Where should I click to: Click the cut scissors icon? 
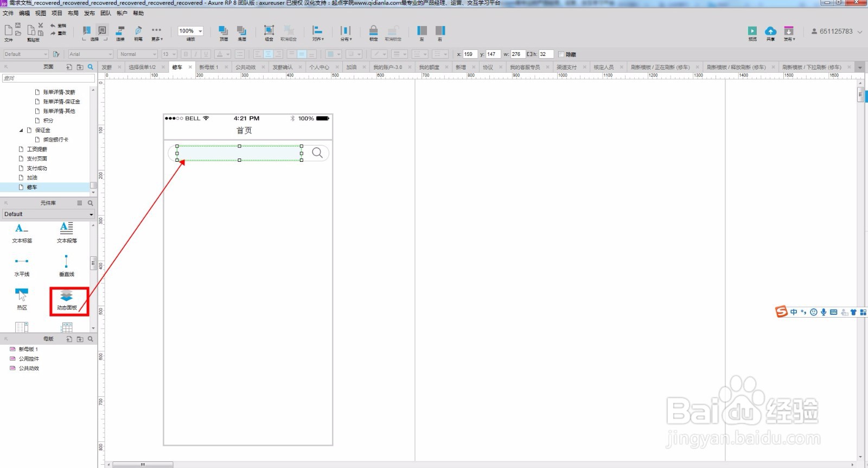[x=41, y=25]
